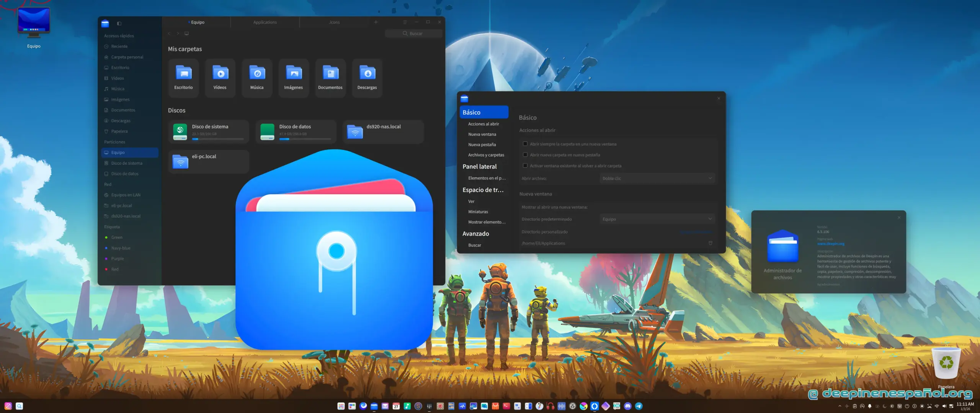Open the Wi-Fi network tray icon
This screenshot has height=413, width=980.
click(937, 406)
